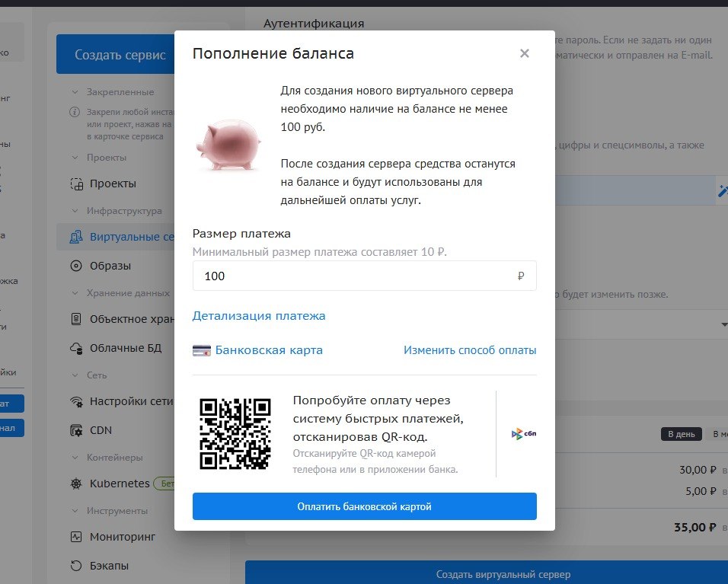The height and width of the screenshot is (584, 728).
Task: Click the info icon near Закрепленные hint
Action: pyautogui.click(x=75, y=112)
